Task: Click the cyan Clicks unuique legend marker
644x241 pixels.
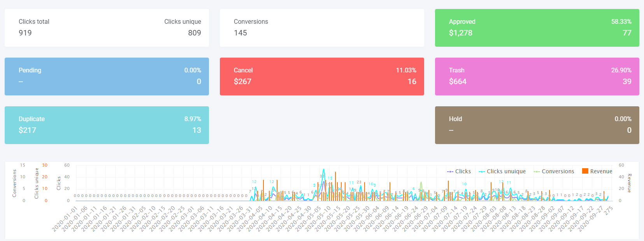Action: [482, 171]
